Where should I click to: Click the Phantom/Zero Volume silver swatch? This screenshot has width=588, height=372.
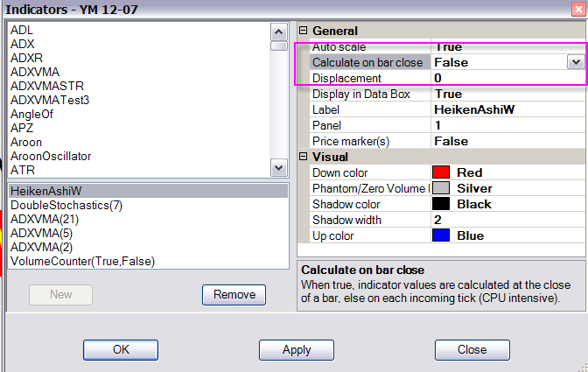point(442,188)
